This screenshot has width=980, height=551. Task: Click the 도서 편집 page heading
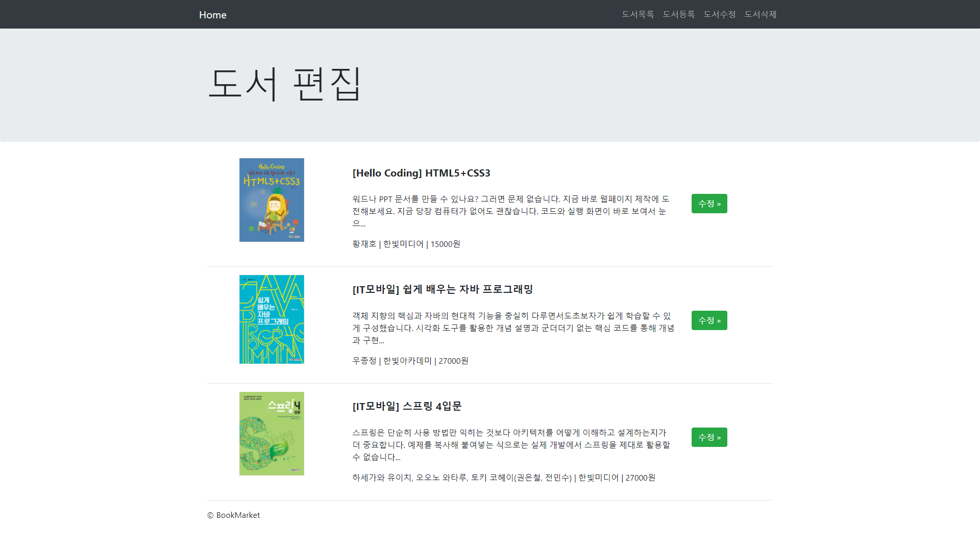[x=285, y=84]
